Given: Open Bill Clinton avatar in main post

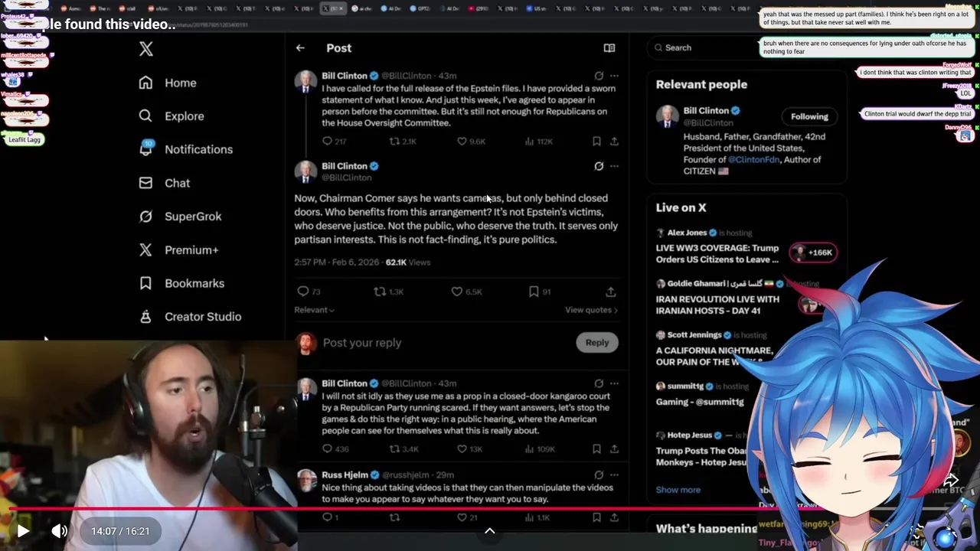Looking at the screenshot, I should [305, 171].
